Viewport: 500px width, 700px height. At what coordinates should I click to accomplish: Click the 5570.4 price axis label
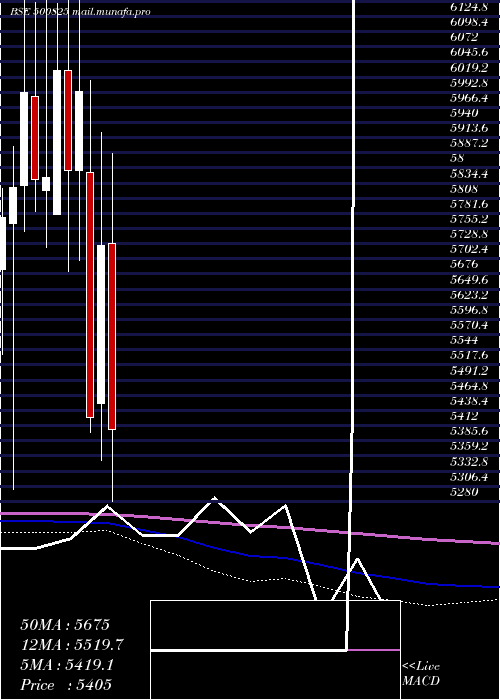[x=469, y=325]
